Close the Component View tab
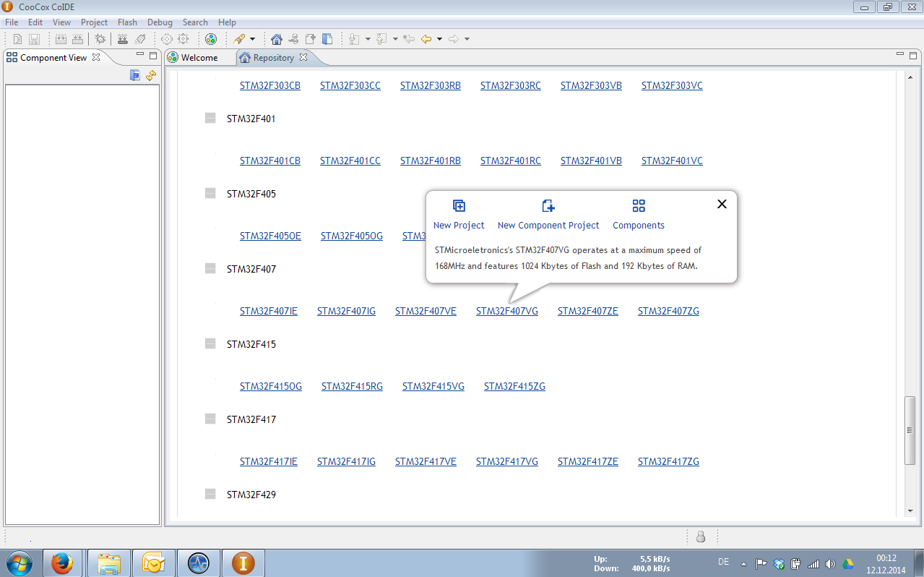 pyautogui.click(x=96, y=57)
